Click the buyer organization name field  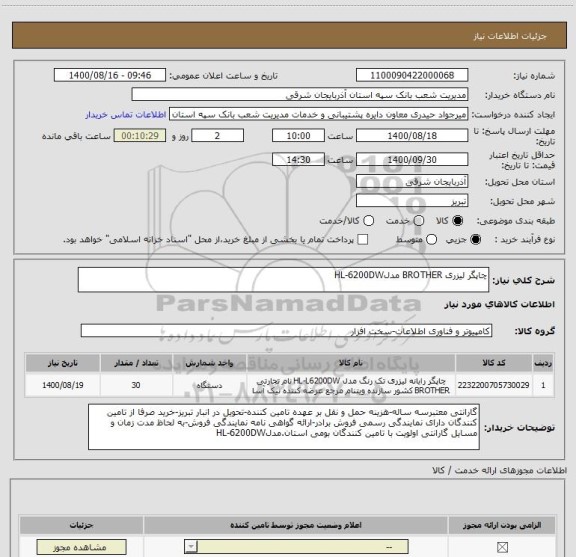click(300, 94)
